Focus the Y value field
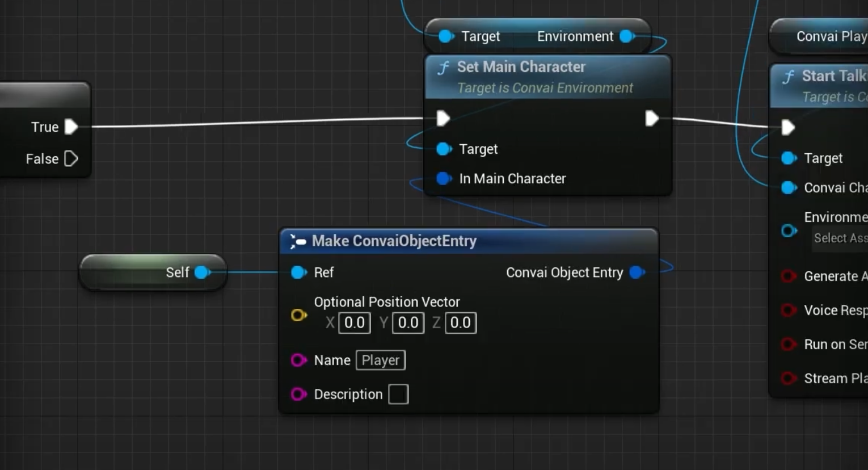Image resolution: width=868 pixels, height=470 pixels. pyautogui.click(x=408, y=322)
